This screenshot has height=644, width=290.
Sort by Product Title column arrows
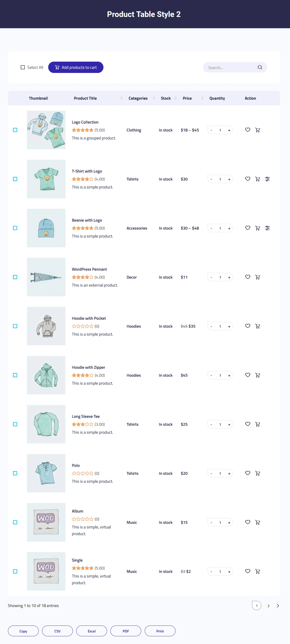(121, 98)
